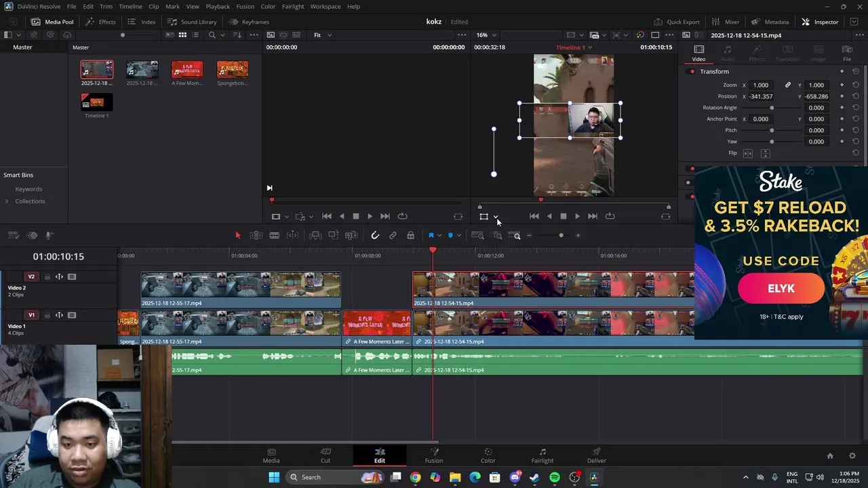Open the Sound Library panel
868x488 pixels.
click(x=192, y=22)
